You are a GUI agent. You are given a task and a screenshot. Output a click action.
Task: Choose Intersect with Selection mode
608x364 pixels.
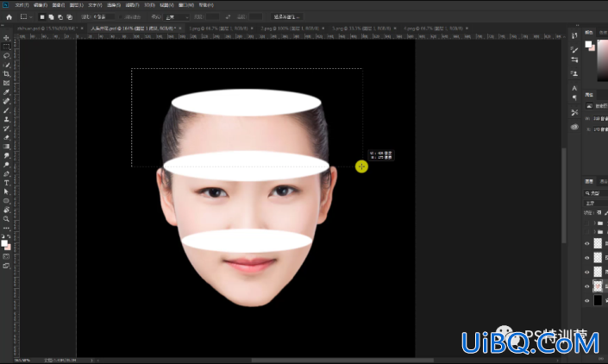coord(70,17)
